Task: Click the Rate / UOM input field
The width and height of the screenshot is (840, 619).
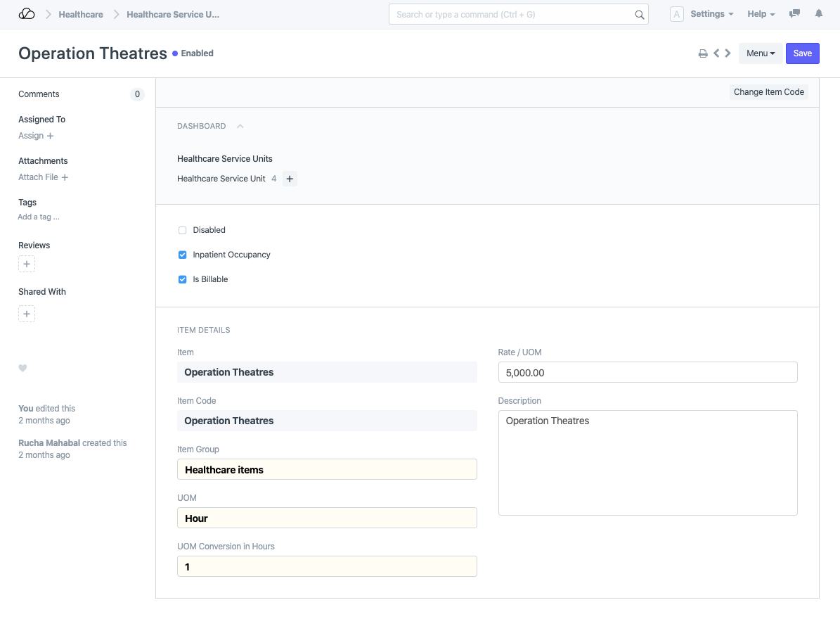Action: point(647,372)
